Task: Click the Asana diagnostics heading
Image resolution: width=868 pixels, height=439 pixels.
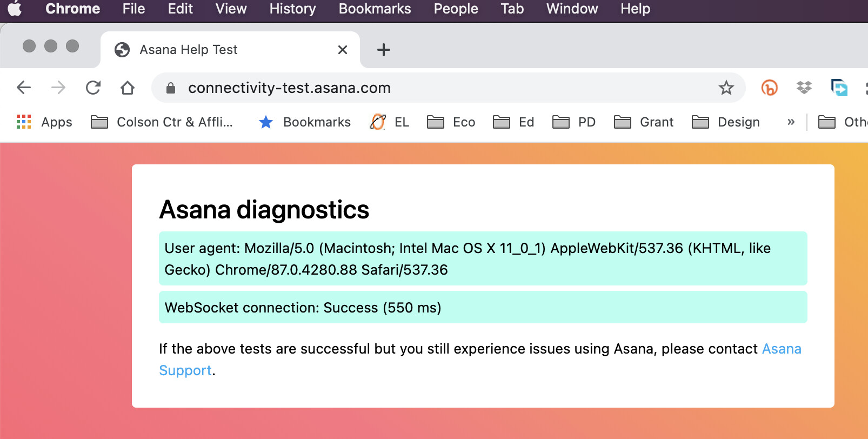Action: pos(264,210)
